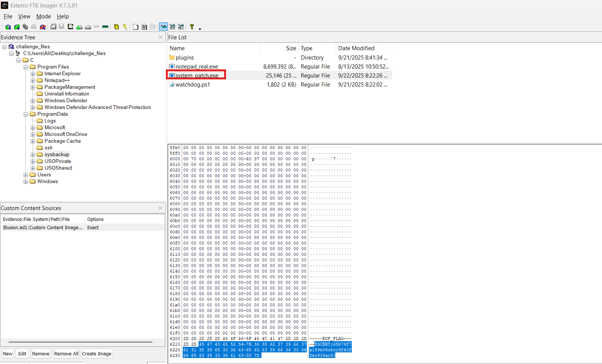Viewport: 602px width, 364px height.
Task: Click the Create Image button
Action: click(x=97, y=354)
